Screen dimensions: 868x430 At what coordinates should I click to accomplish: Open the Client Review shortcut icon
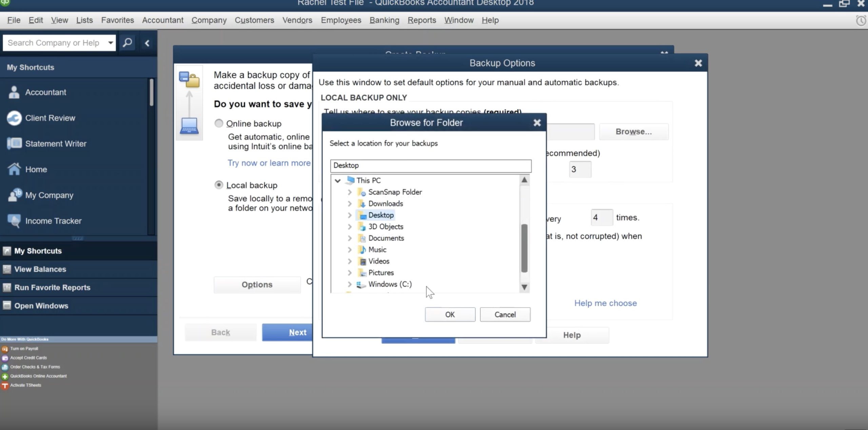tap(14, 118)
